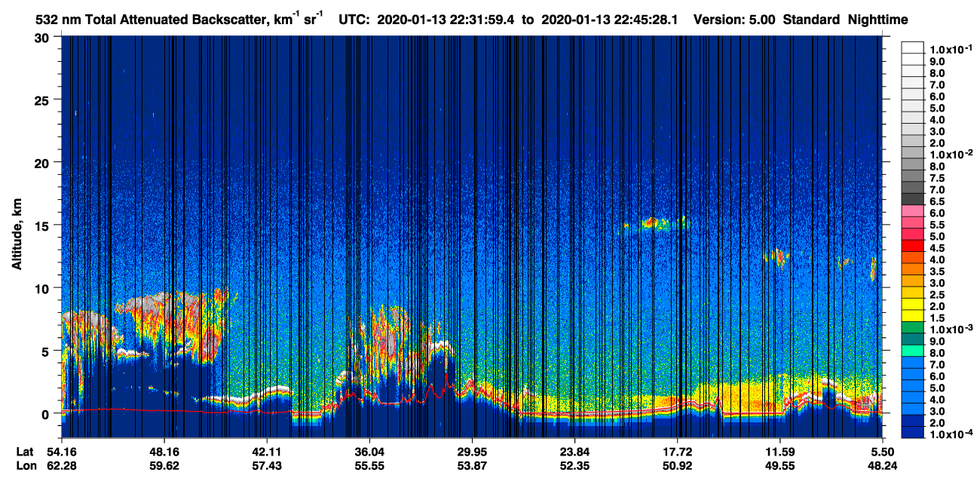Click the longitude value 59.62
980x503 pixels.
click(164, 466)
